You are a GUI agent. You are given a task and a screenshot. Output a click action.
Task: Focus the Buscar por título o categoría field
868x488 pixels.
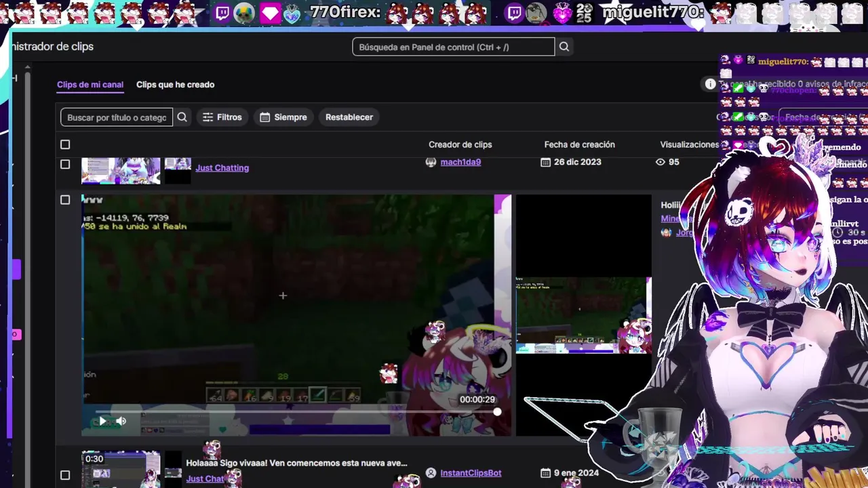click(117, 117)
